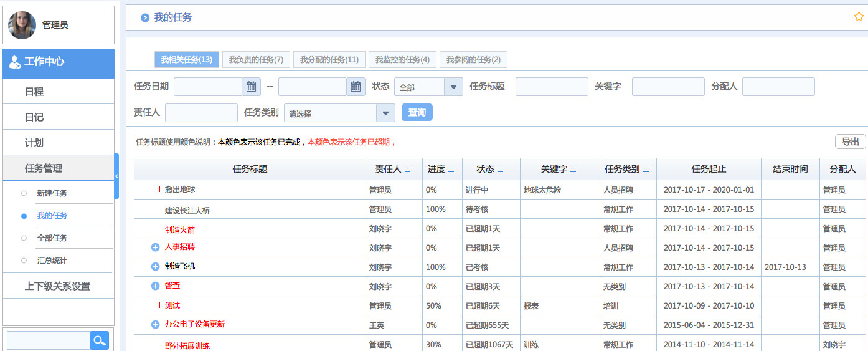Click the 分配人 input field
The image size is (868, 351).
coord(778,87)
